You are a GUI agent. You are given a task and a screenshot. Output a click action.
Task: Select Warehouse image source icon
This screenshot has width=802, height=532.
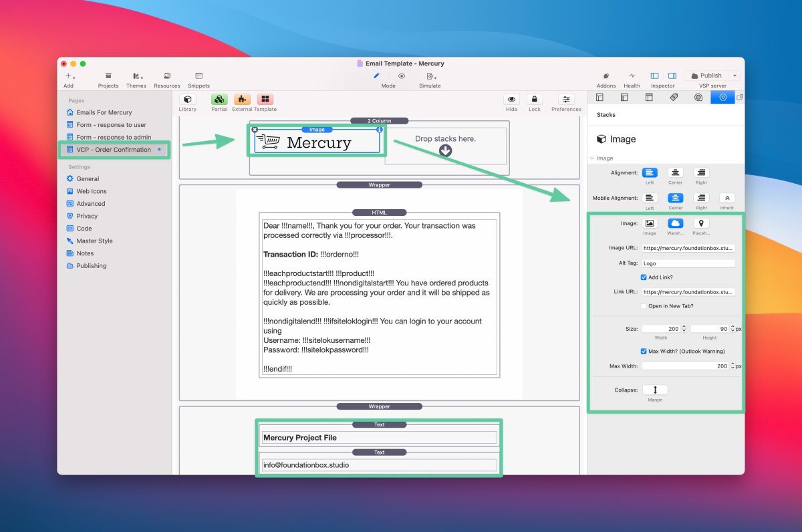(x=675, y=224)
